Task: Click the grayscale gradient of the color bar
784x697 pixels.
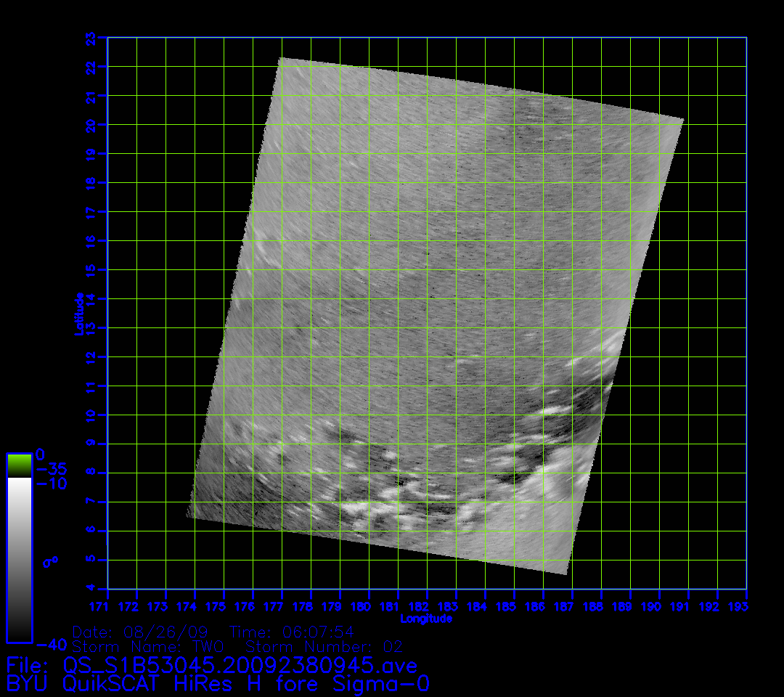Action: [19, 559]
